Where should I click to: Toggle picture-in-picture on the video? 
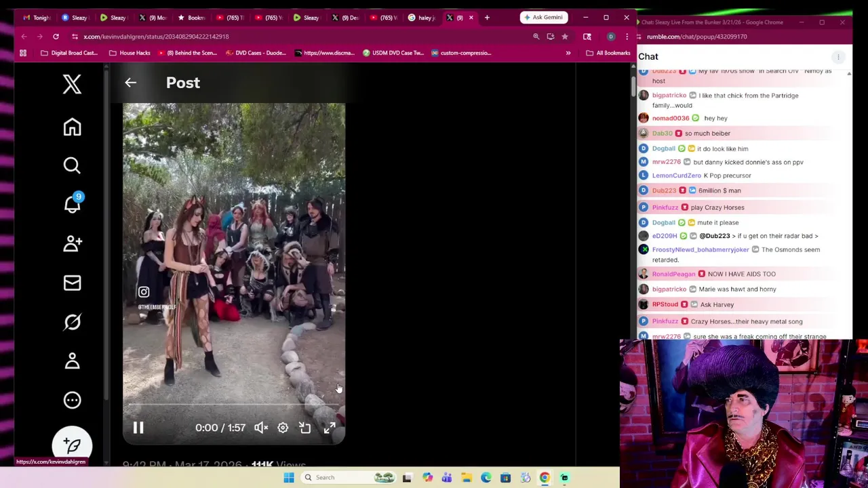tap(305, 428)
